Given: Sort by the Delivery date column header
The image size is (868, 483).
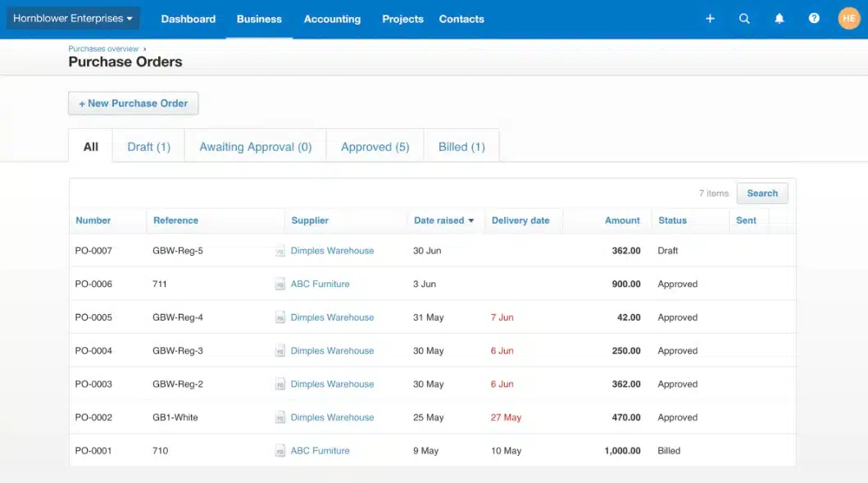Looking at the screenshot, I should coord(520,221).
